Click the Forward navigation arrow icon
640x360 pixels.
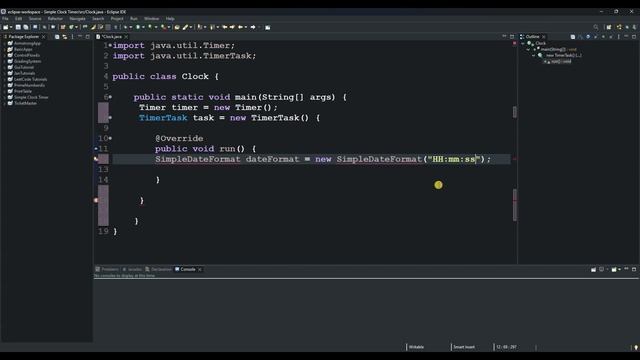(x=253, y=27)
